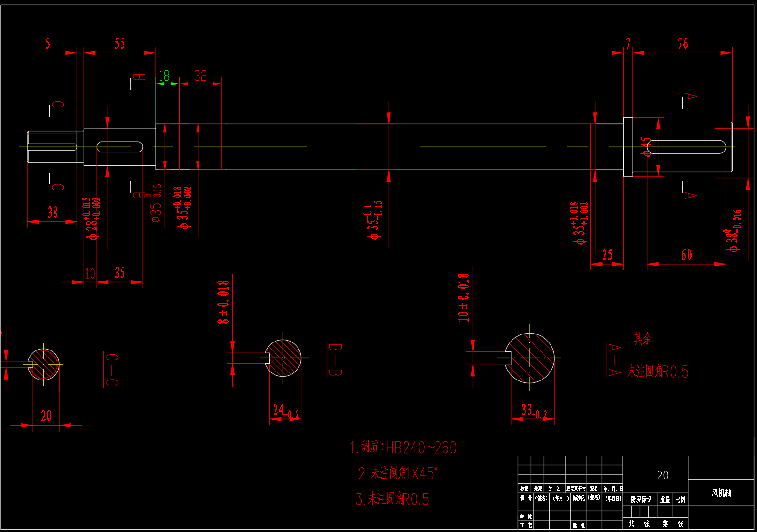Select the "φ28" diameter tolerance dimension

(x=92, y=219)
